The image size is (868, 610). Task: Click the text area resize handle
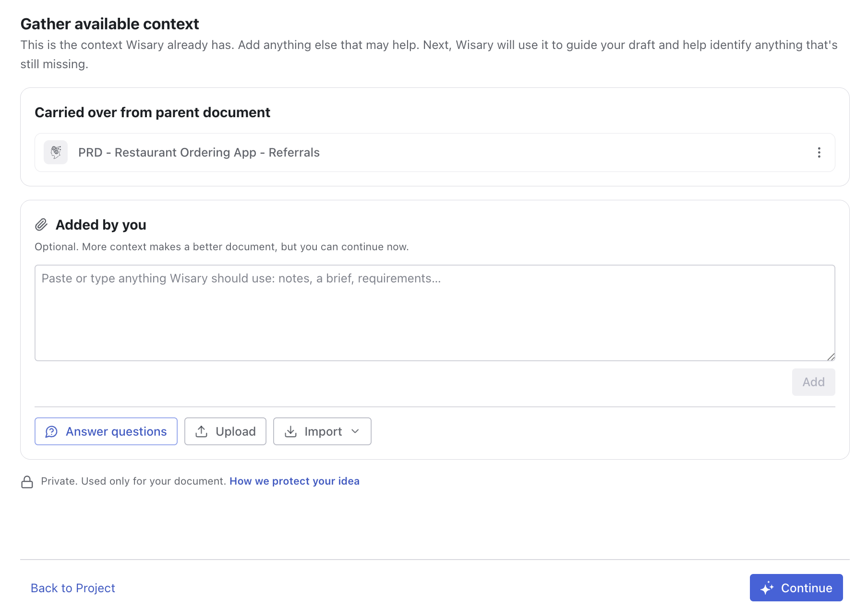831,357
